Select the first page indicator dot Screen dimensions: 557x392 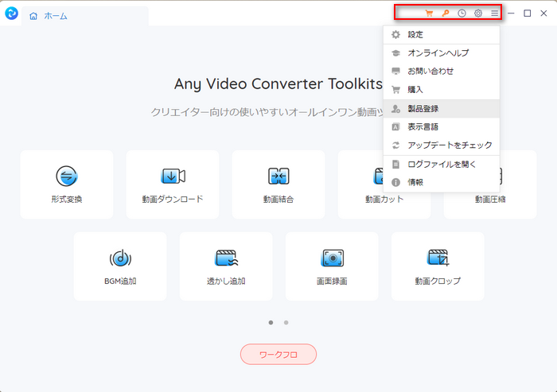pos(271,322)
